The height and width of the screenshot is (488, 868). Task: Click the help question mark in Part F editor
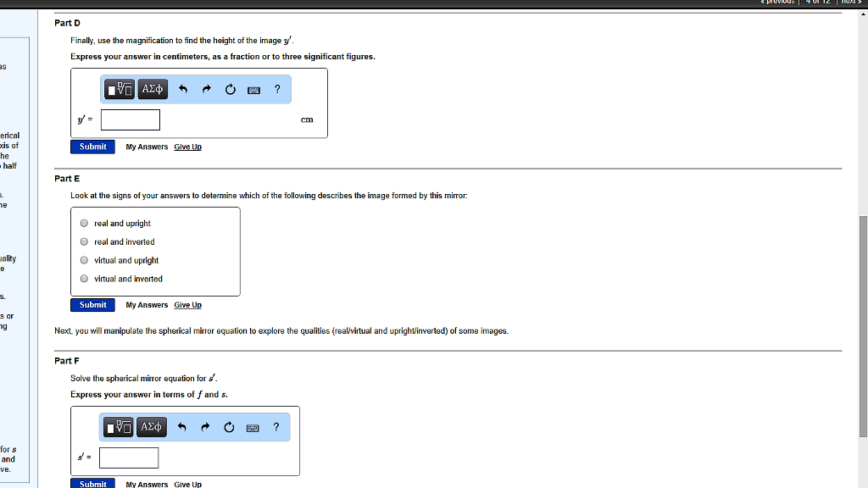coord(275,427)
